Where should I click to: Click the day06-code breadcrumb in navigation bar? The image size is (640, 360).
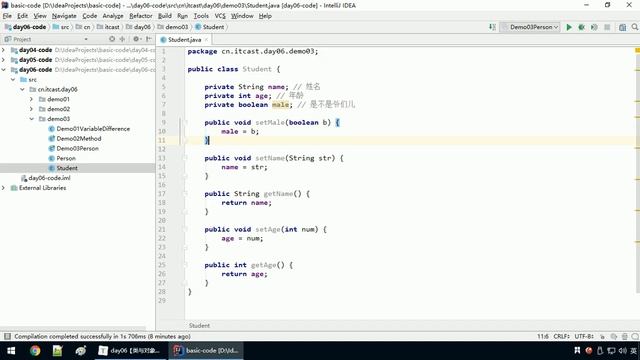pyautogui.click(x=25, y=27)
